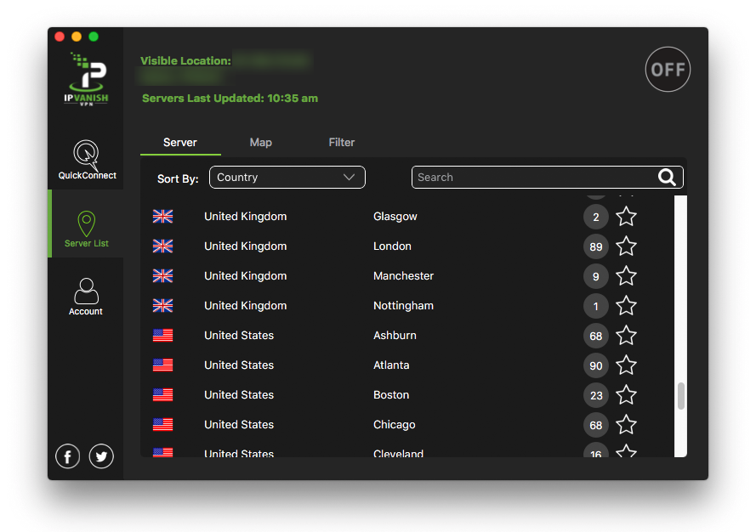Screen dimensions: 756x532
Task: Close the IPVanish window
Action: pyautogui.click(x=60, y=37)
